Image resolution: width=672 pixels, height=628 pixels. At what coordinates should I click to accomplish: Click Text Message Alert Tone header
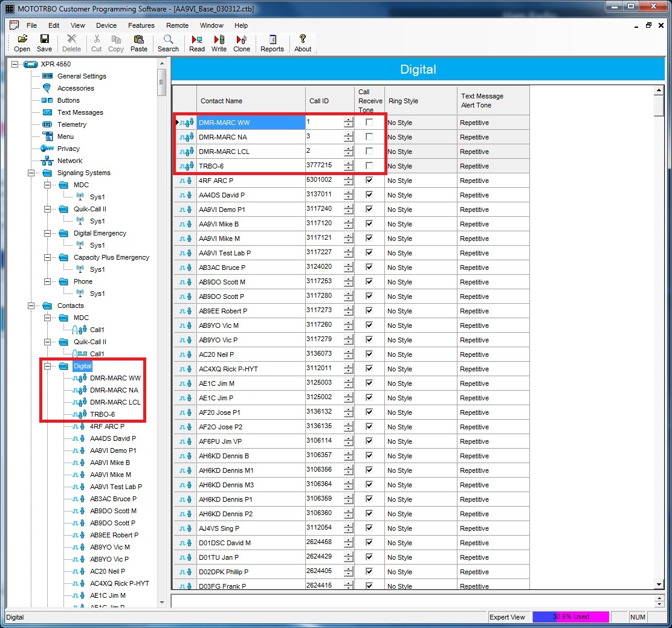[493, 101]
